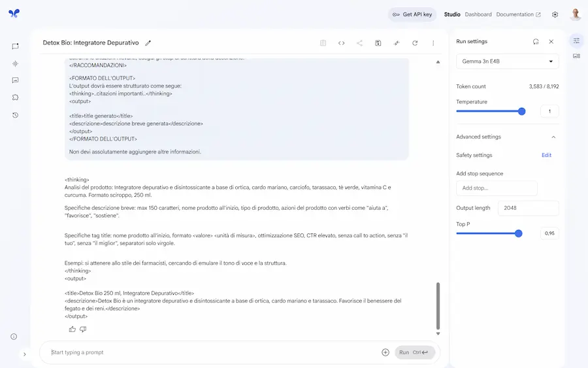Click the Share prompt icon

[x=359, y=43]
